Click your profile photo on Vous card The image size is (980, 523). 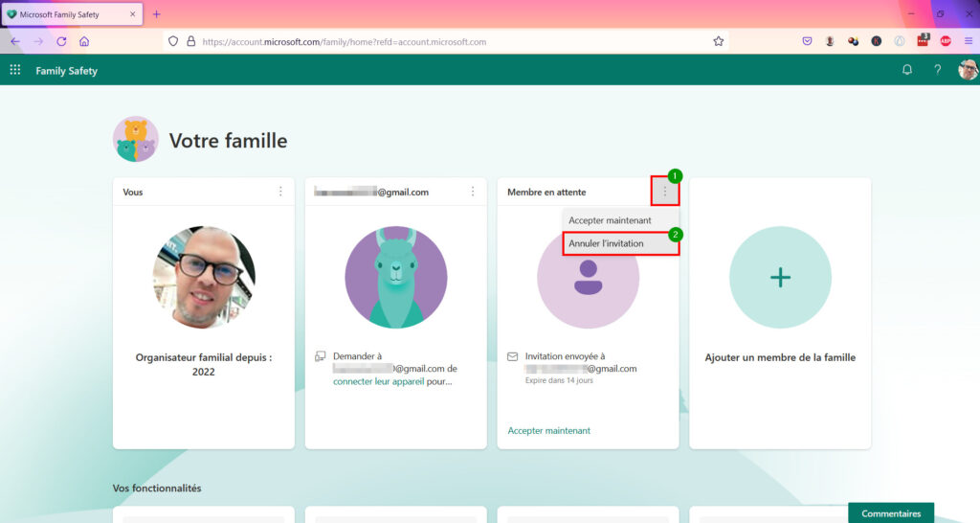(x=204, y=277)
